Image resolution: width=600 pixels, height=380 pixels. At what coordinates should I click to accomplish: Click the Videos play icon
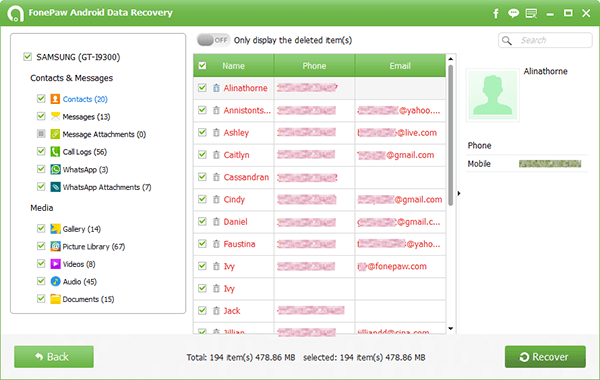(55, 264)
